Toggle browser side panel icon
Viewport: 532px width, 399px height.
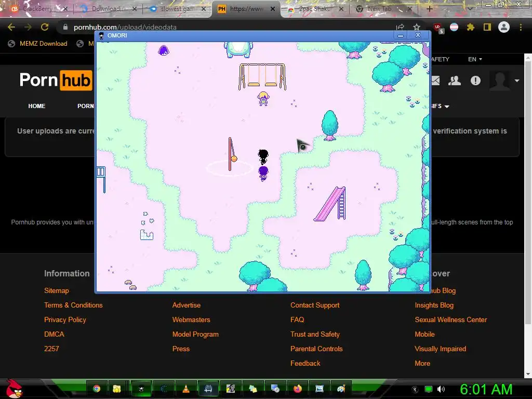click(487, 27)
